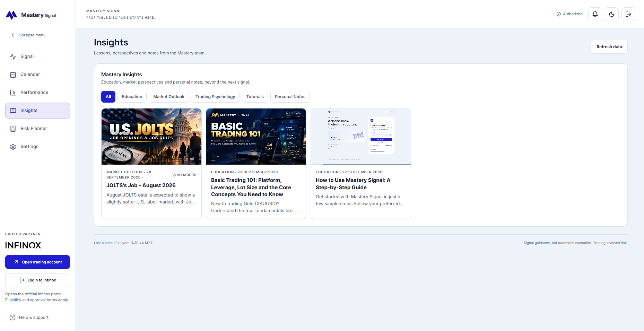This screenshot has height=331, width=644.
Task: Click the Authorized shield icon
Action: pos(559,14)
